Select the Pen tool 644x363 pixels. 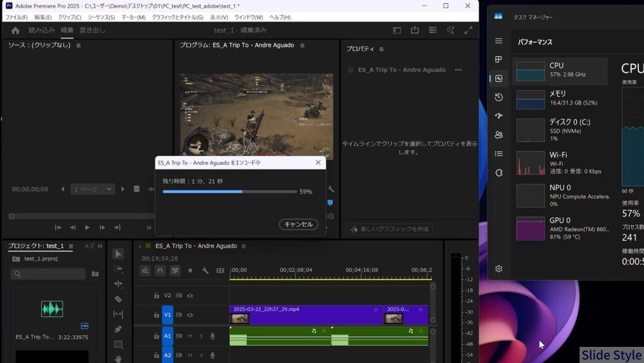(118, 329)
